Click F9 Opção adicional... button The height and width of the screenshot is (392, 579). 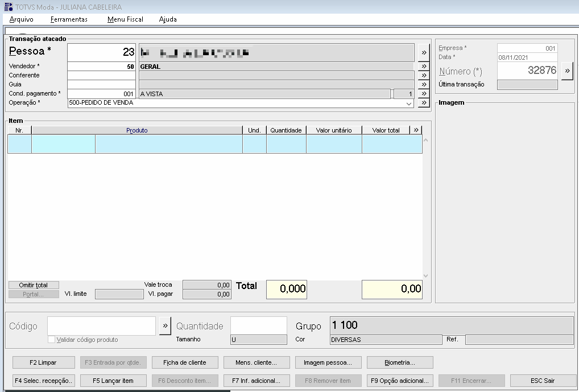(x=400, y=381)
